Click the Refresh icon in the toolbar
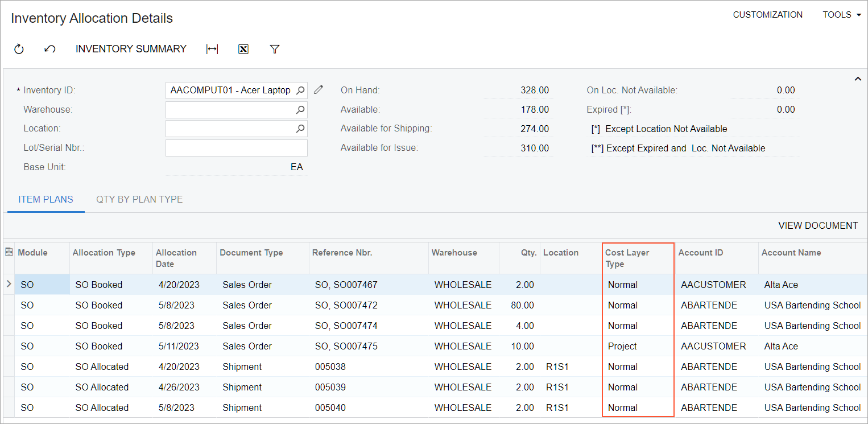 (19, 49)
